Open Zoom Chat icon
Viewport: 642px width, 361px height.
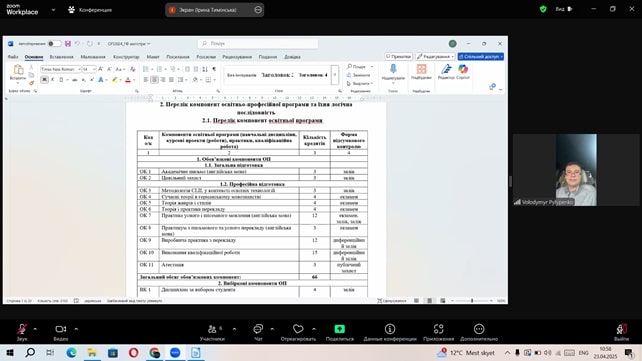258,329
